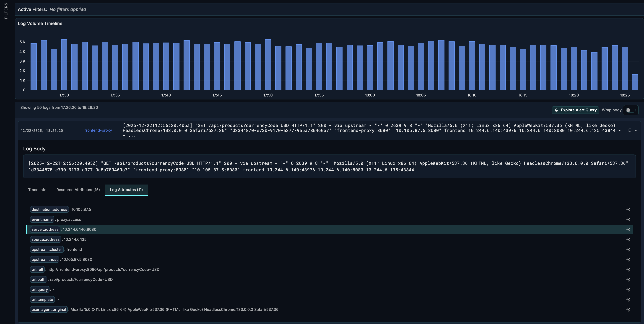This screenshot has height=324, width=644.
Task: Click plus icon on server.address row
Action: point(628,229)
